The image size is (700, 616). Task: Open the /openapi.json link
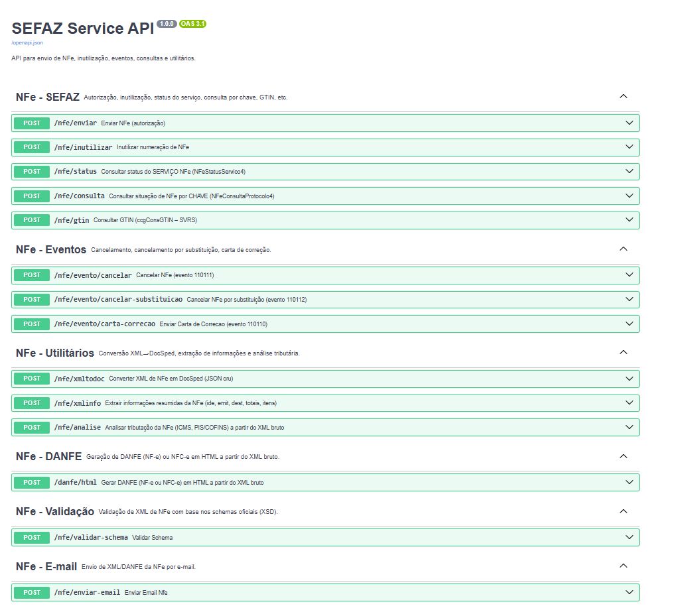pyautogui.click(x=26, y=42)
